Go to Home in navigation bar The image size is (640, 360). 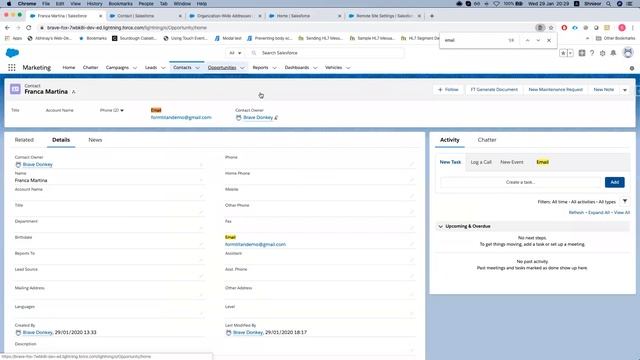click(69, 68)
